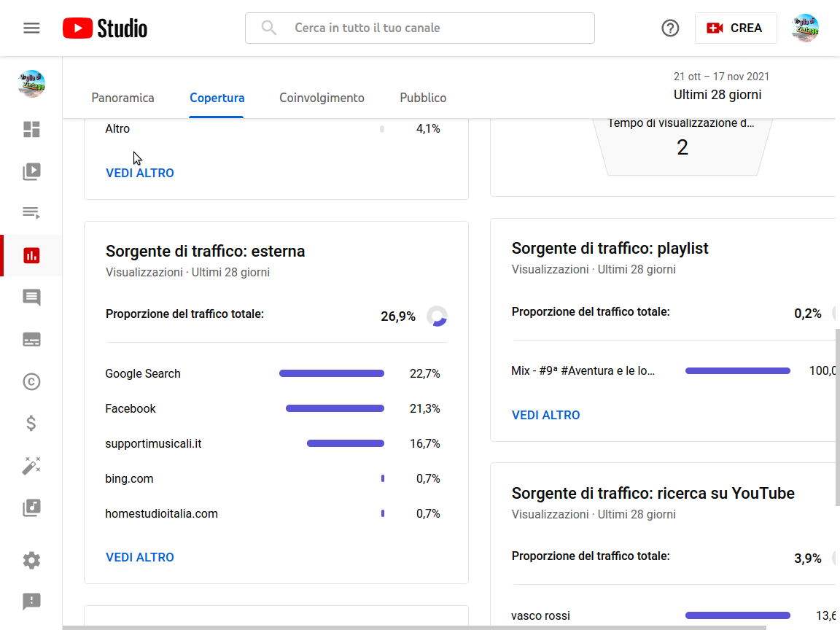Open the Send feedback icon

pos(31,602)
